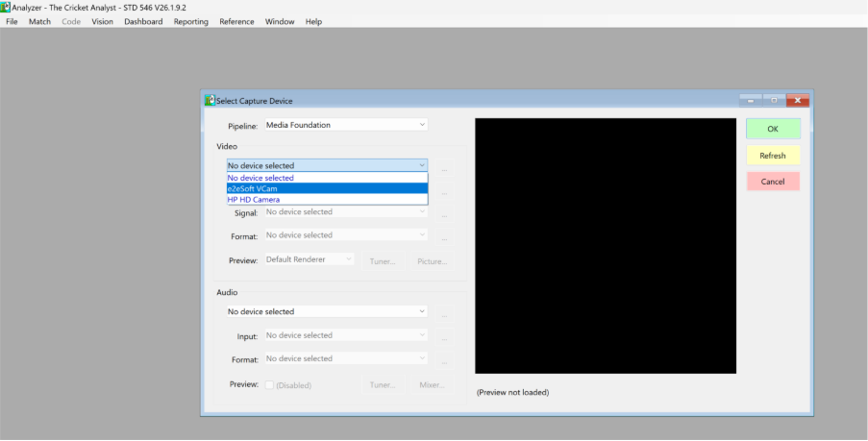Open the Match menu
868x441 pixels.
39,21
